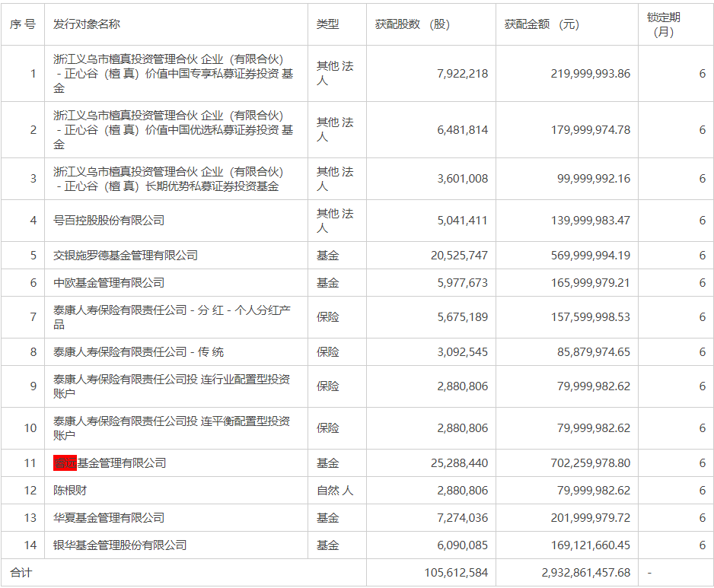Click share count 5,977,673
The image size is (714, 588).
pyautogui.click(x=463, y=283)
